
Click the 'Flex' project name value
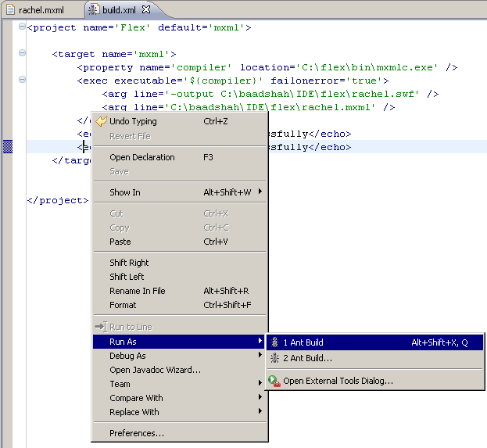coord(133,27)
